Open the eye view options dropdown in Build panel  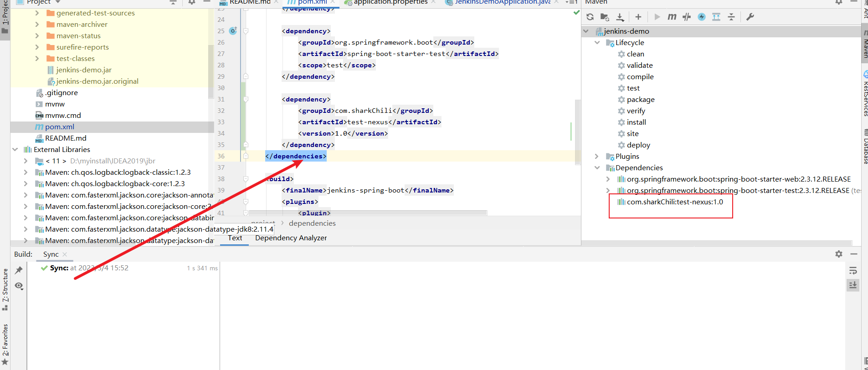click(19, 286)
